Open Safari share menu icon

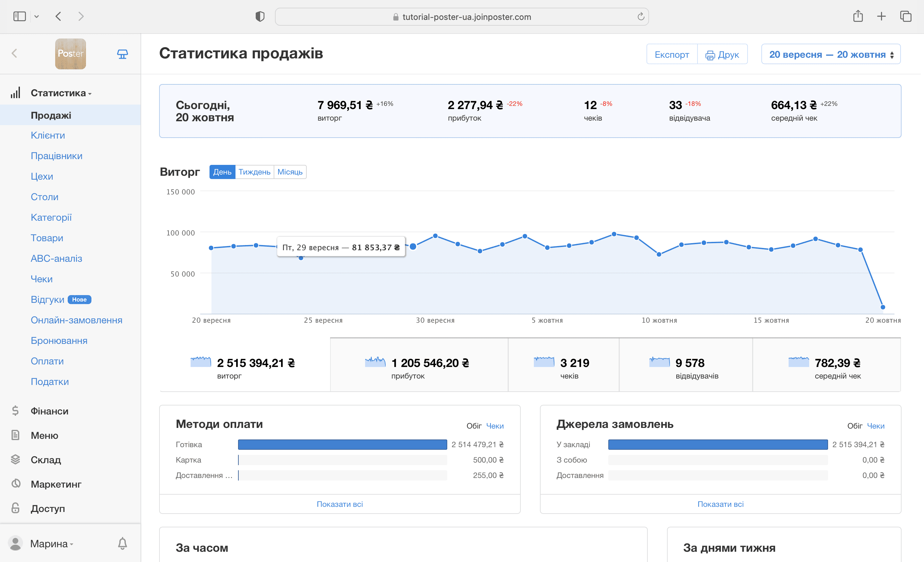858,16
